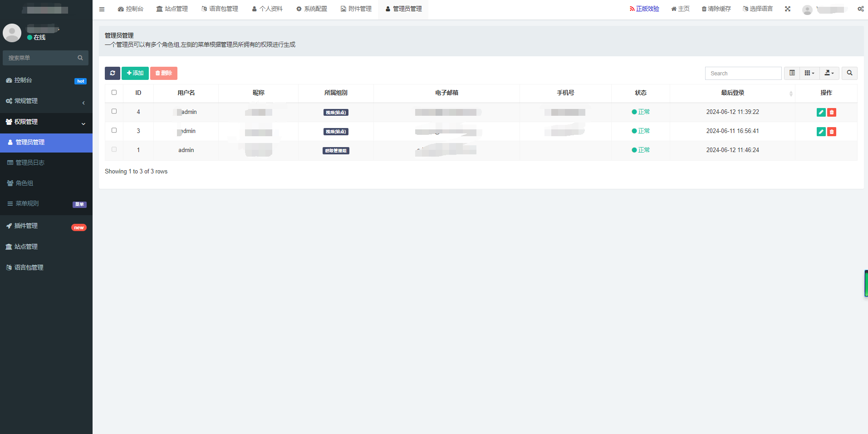868x434 pixels.
Task: Select the checkbox for row ID 4
Action: 114,111
